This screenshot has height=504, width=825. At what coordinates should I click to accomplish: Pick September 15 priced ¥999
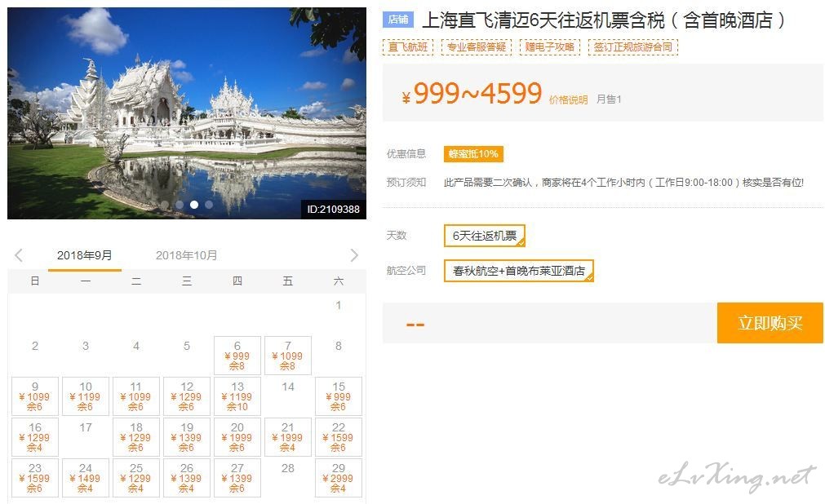339,396
